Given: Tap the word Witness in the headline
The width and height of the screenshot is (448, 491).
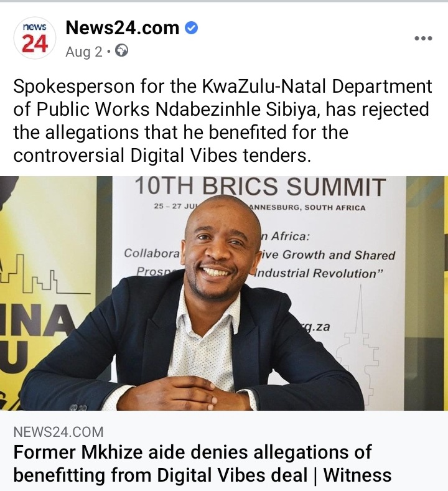Looking at the screenshot, I should click(357, 475).
